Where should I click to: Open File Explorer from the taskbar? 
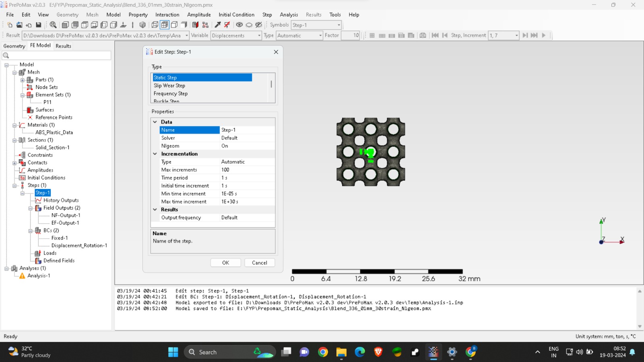(x=341, y=352)
